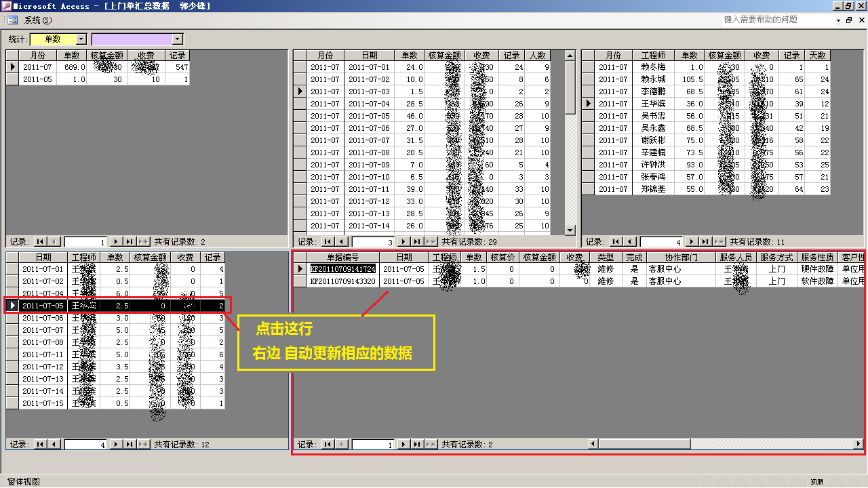
Task: Click row selector for the 2011-07-03 row
Action: click(x=299, y=91)
